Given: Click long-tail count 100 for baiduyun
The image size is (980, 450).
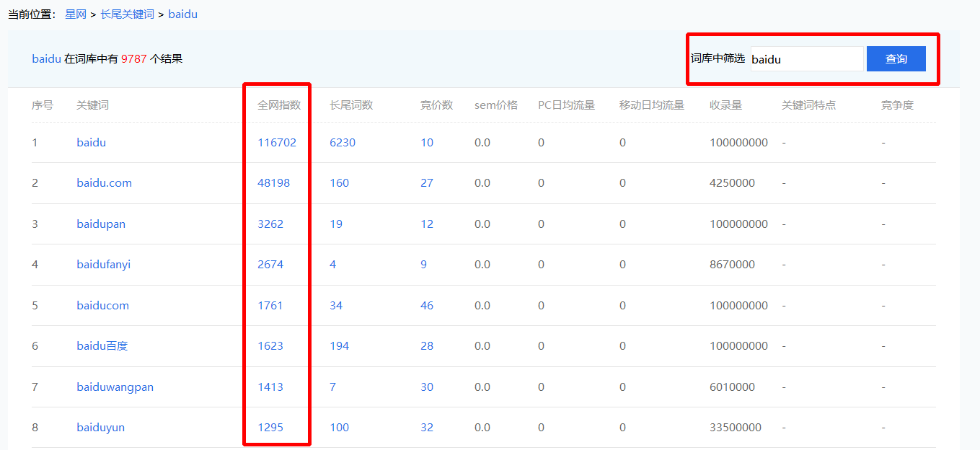Looking at the screenshot, I should point(339,428).
